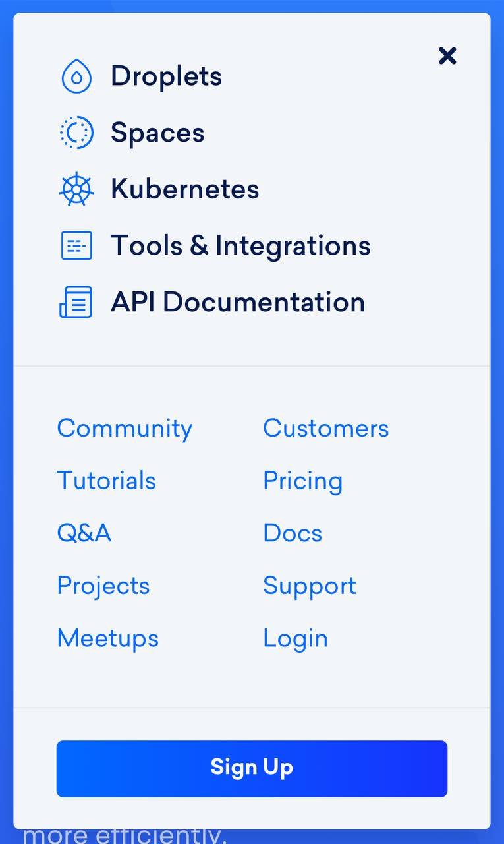Click the Tools & Integrations panel icon
The width and height of the screenshot is (504, 844).
76,245
